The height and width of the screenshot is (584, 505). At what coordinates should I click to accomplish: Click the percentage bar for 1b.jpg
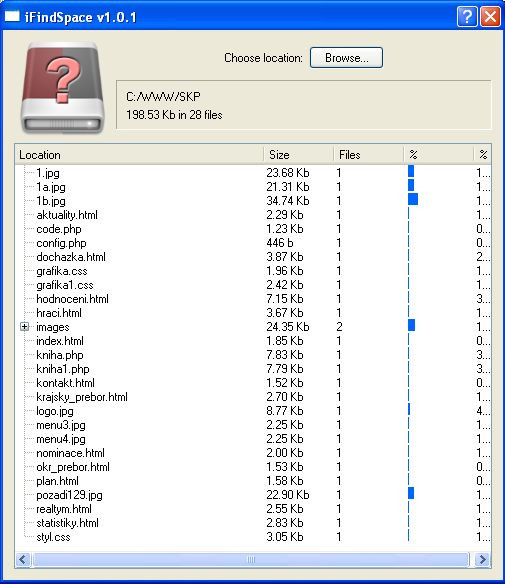pyautogui.click(x=413, y=199)
